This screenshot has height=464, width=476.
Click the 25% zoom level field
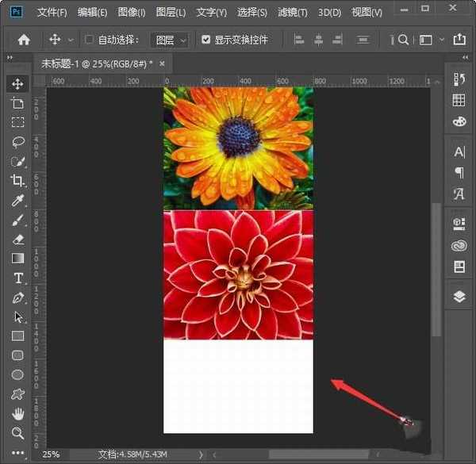pyautogui.click(x=51, y=454)
